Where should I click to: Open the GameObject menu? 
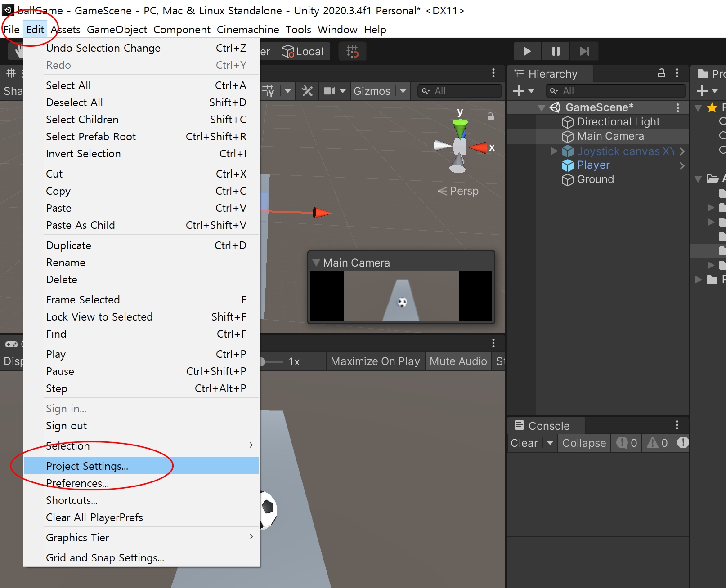pyautogui.click(x=117, y=30)
